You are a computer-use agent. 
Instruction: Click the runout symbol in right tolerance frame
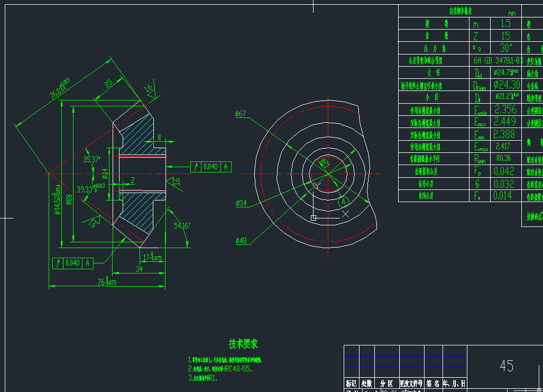coord(196,167)
